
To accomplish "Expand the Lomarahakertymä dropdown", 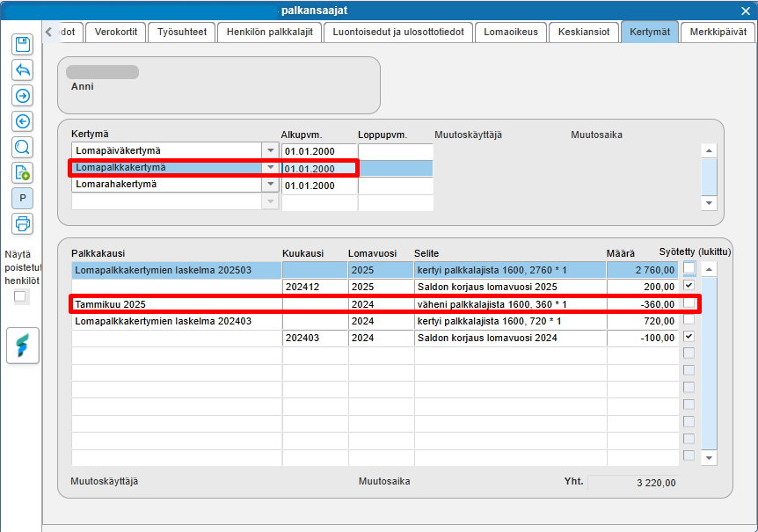I will coord(271,184).
